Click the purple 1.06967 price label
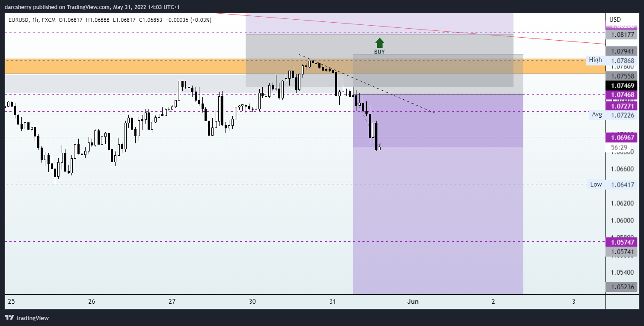644x326 pixels. click(x=623, y=137)
